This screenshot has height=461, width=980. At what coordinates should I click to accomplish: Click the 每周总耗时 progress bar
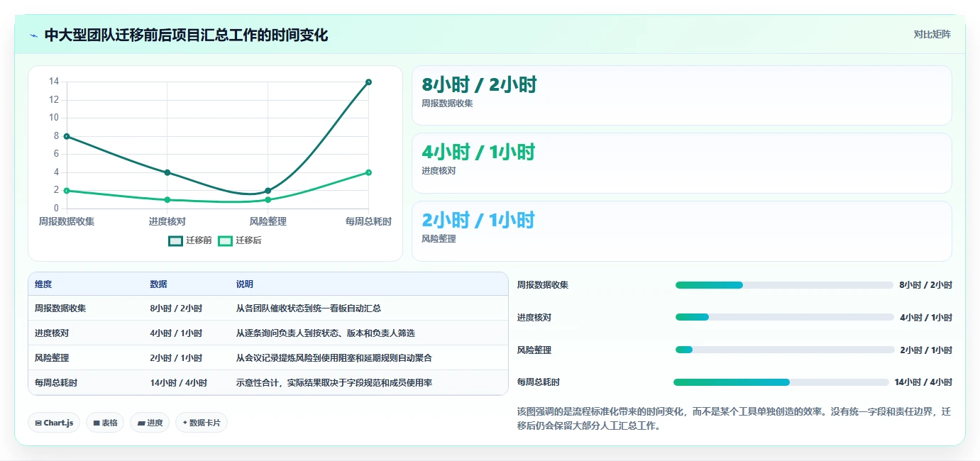(781, 382)
